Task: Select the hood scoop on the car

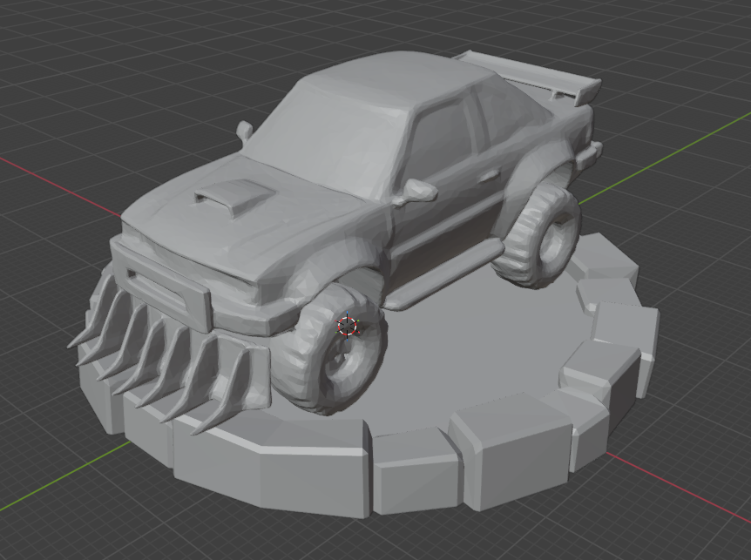Action: (x=234, y=196)
